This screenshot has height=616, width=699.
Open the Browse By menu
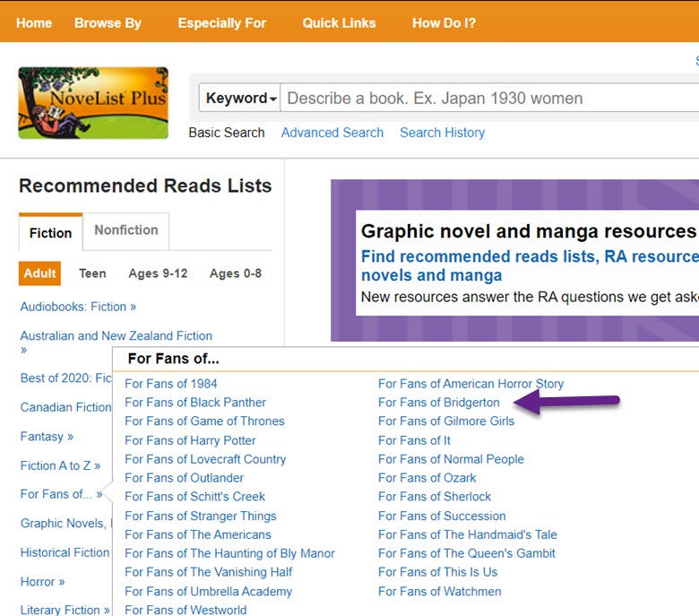[108, 22]
